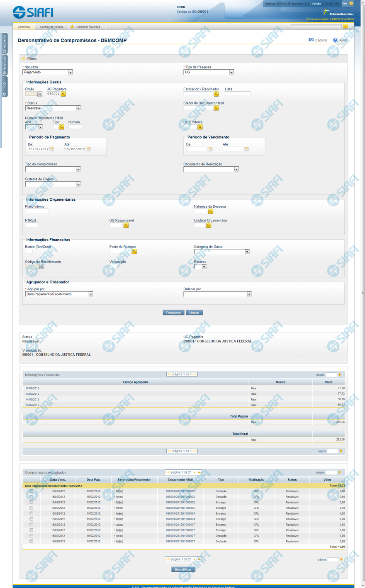The width and height of the screenshot is (365, 588).
Task: Switch to the Comunica tab
Action: coord(24,27)
